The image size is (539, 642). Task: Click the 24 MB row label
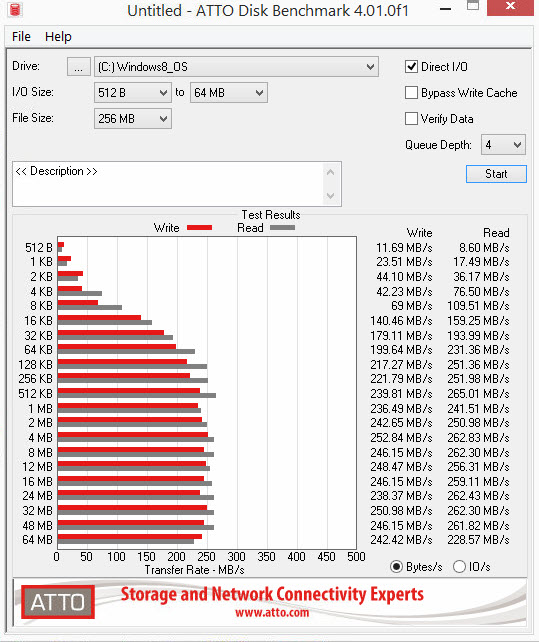point(37,496)
